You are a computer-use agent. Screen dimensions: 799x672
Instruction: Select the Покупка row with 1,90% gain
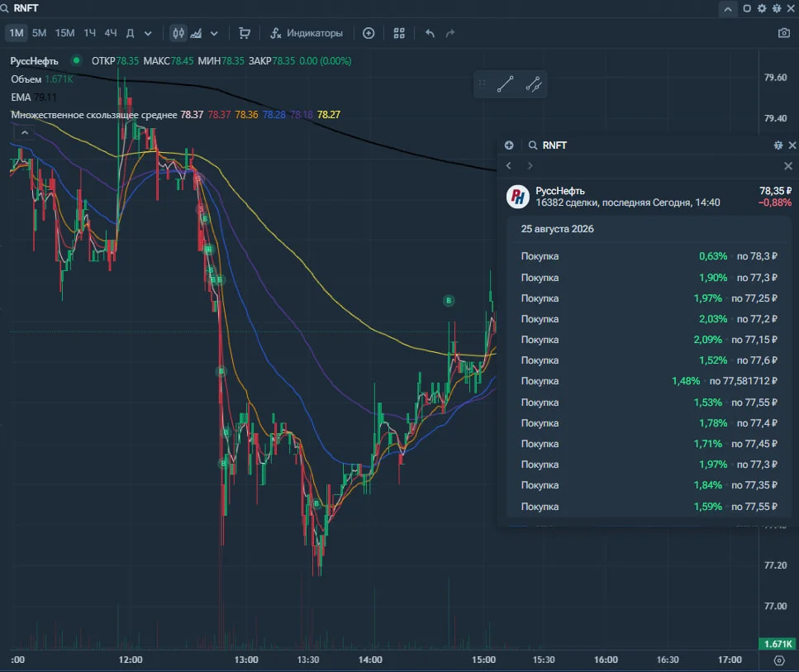[x=649, y=278]
